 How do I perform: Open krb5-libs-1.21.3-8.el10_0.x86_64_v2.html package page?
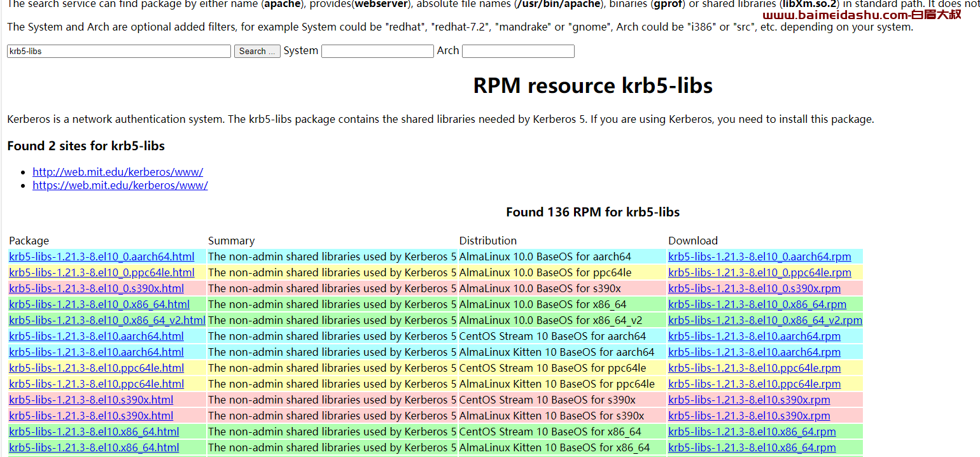tap(107, 320)
